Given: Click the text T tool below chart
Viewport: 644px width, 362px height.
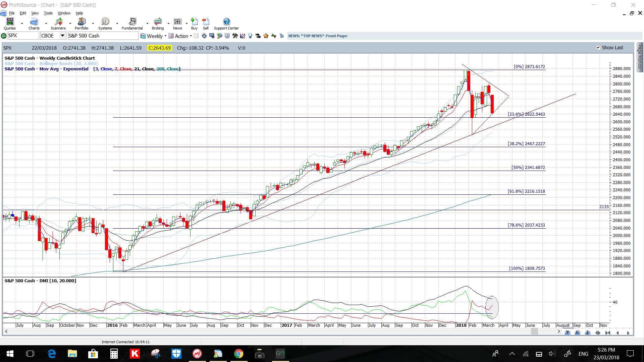Looking at the screenshot, I should pyautogui.click(x=567, y=333).
